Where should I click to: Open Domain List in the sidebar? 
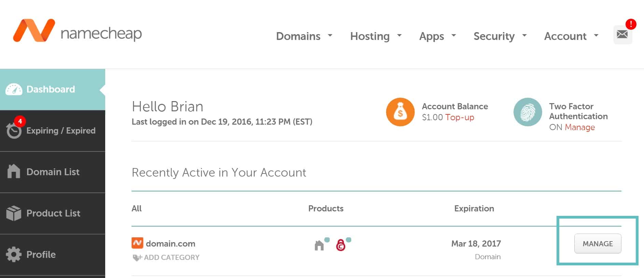tap(53, 172)
